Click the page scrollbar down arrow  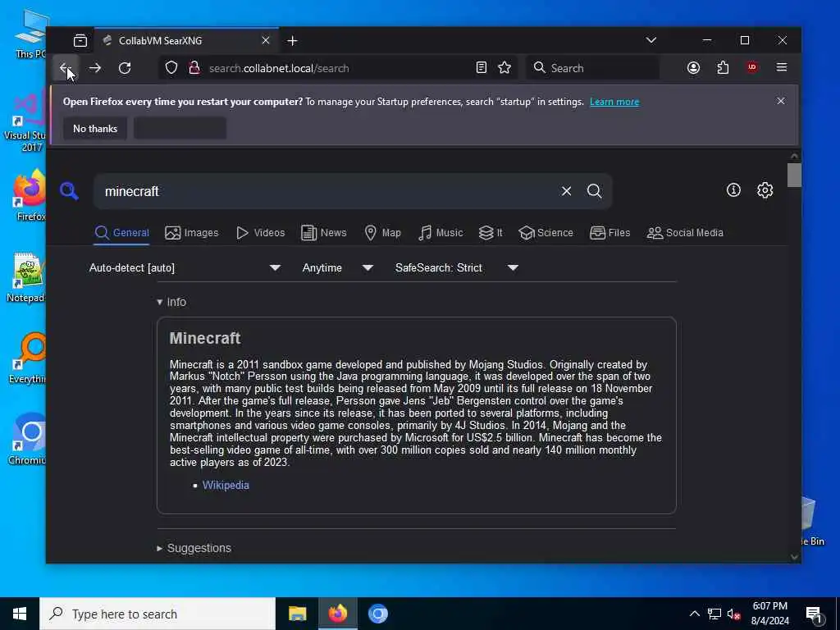point(794,557)
